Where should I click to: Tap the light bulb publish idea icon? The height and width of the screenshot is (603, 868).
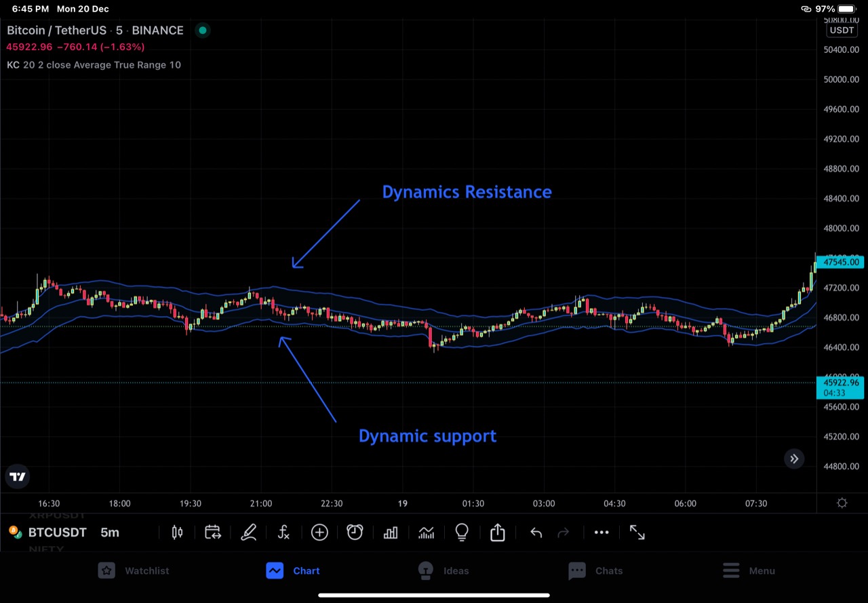pyautogui.click(x=462, y=532)
